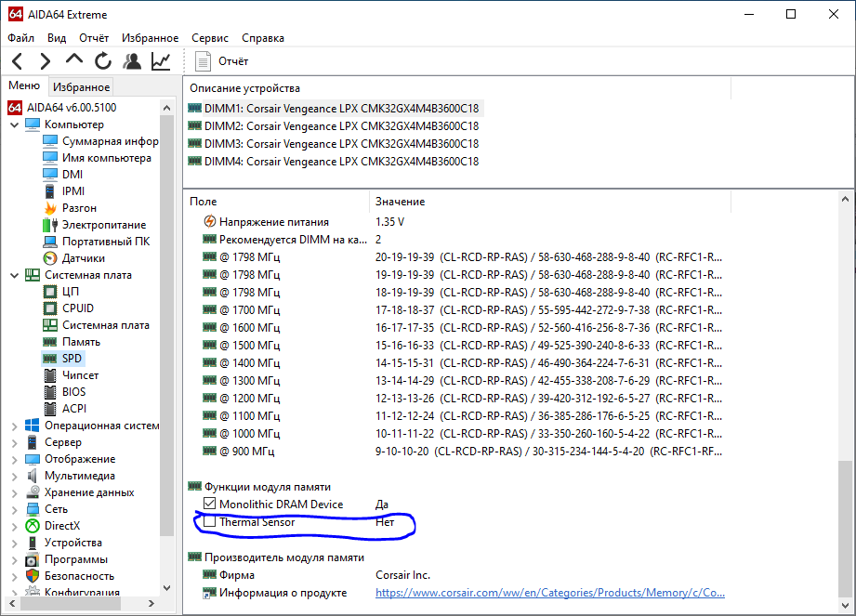
Task: Click the Поле column header
Action: [277, 202]
